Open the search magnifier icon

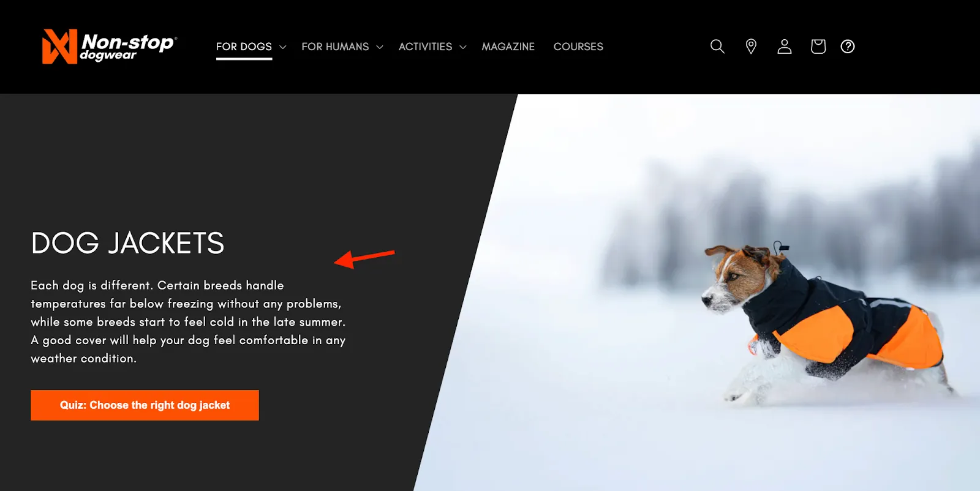tap(717, 47)
